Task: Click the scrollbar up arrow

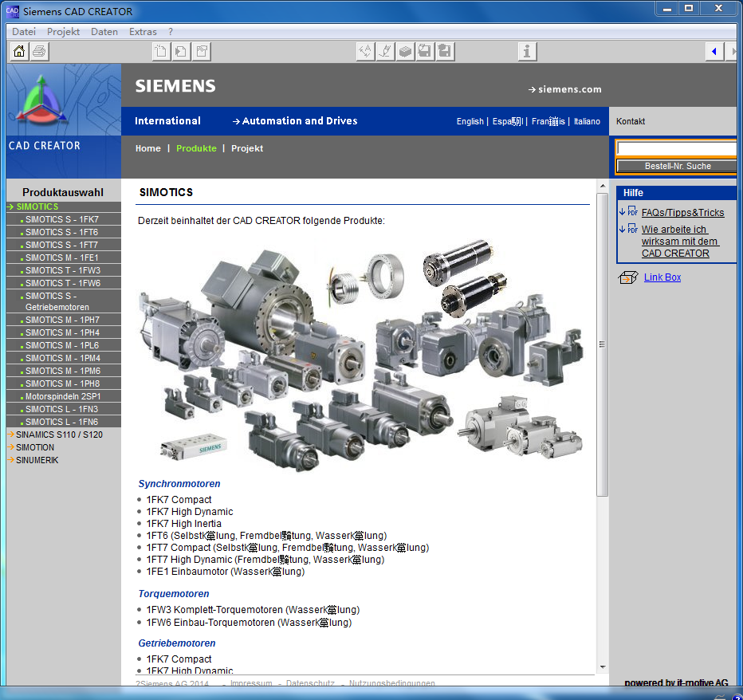Action: [602, 186]
